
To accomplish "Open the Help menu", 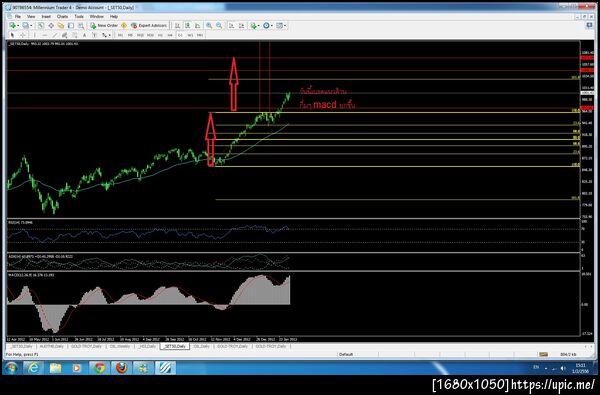I will click(x=114, y=16).
